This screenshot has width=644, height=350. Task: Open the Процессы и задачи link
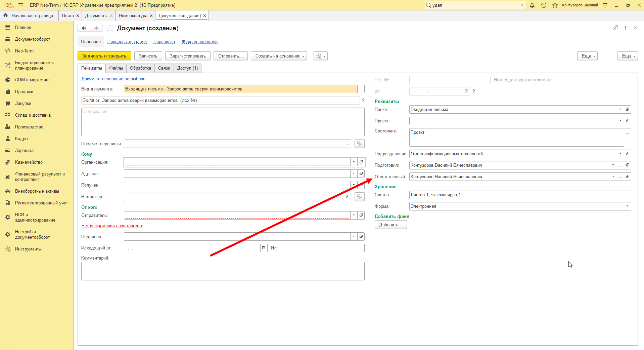[x=127, y=41]
